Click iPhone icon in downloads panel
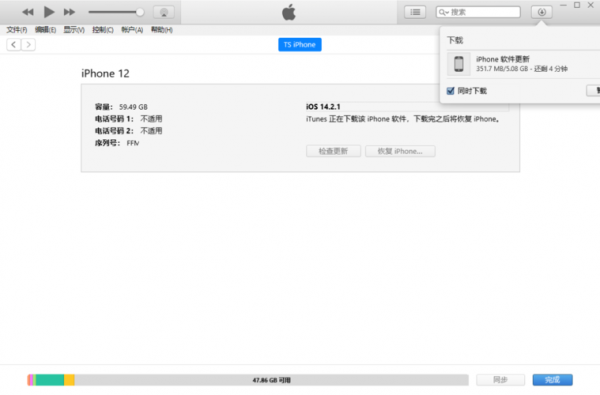The image size is (600, 395). pyautogui.click(x=458, y=64)
